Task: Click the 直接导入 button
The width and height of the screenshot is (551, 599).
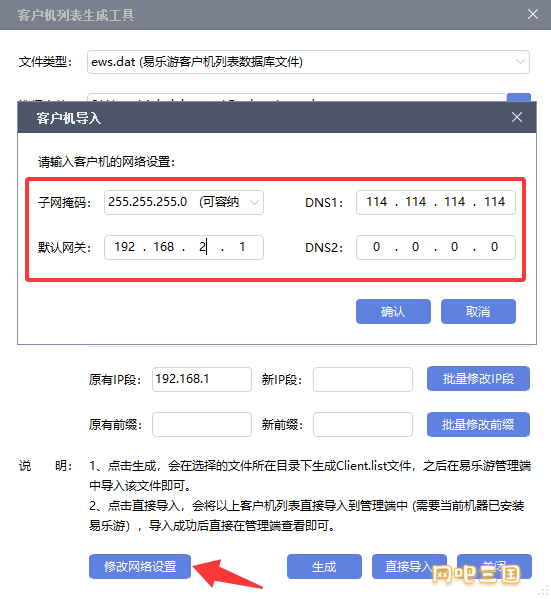Action: pos(409,566)
